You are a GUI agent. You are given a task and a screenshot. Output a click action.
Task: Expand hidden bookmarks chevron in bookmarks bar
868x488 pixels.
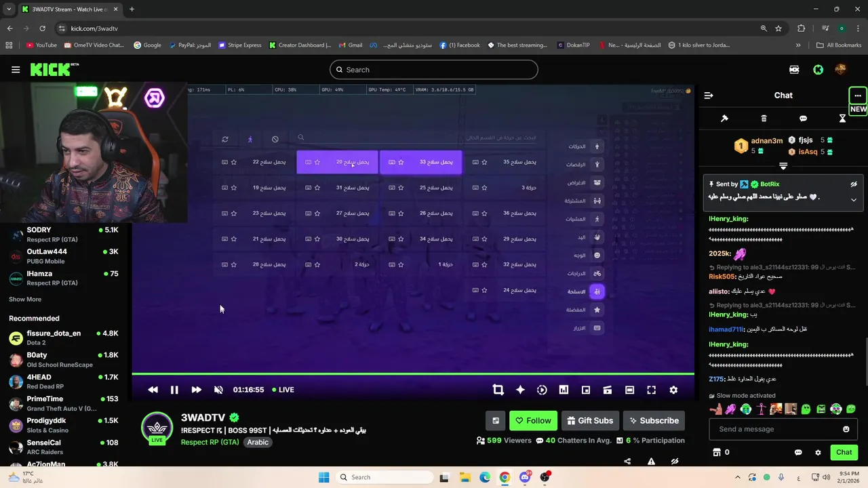tap(798, 45)
